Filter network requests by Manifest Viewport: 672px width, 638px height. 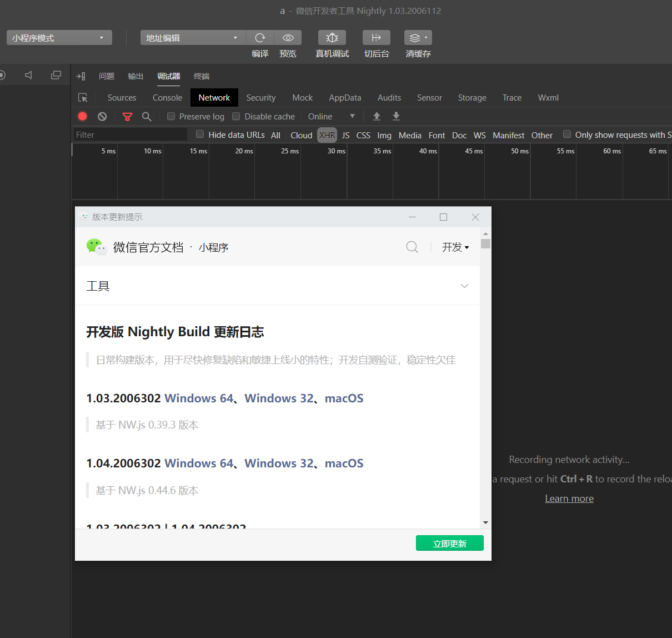coord(509,135)
